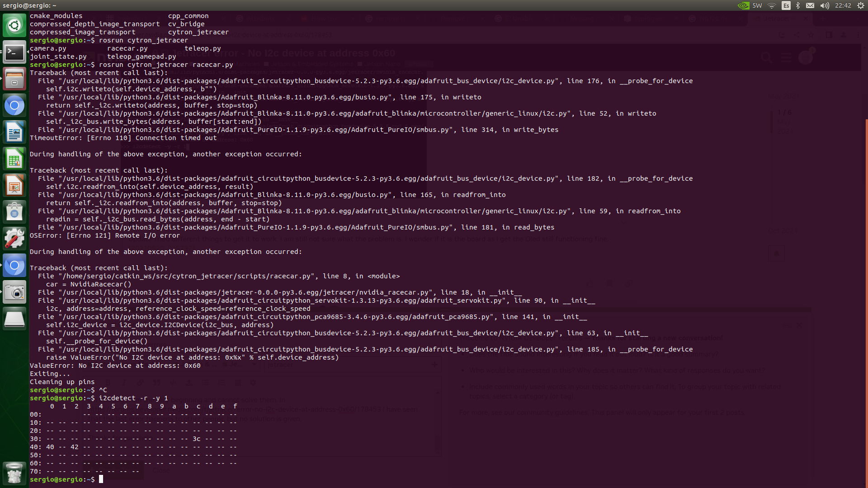
Task: Open the Trash bin
Action: click(x=14, y=473)
